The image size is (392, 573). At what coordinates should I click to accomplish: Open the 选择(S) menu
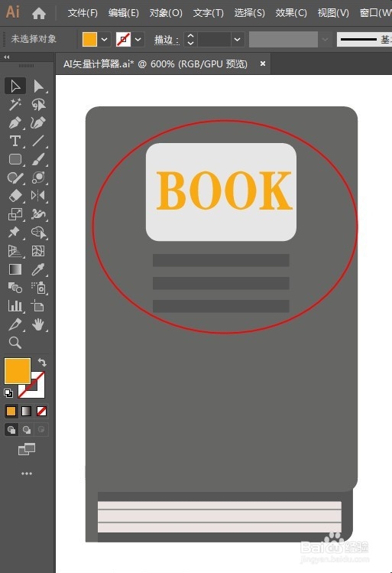[249, 13]
